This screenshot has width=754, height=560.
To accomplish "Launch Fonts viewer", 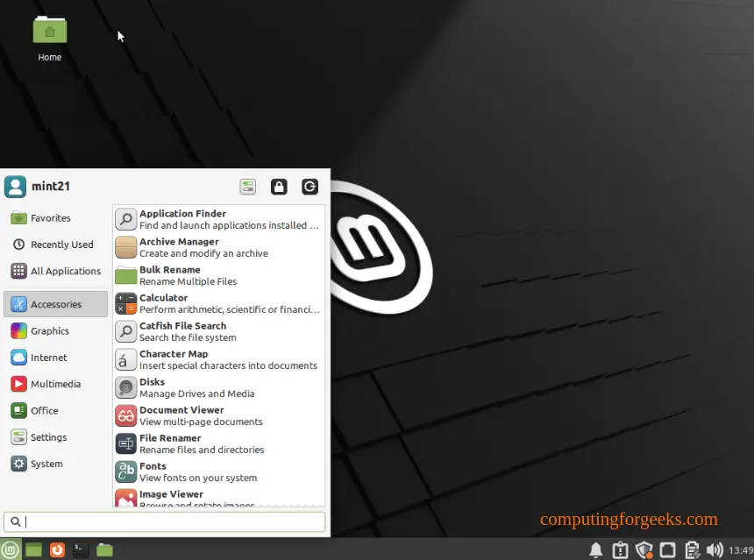I will (x=219, y=472).
